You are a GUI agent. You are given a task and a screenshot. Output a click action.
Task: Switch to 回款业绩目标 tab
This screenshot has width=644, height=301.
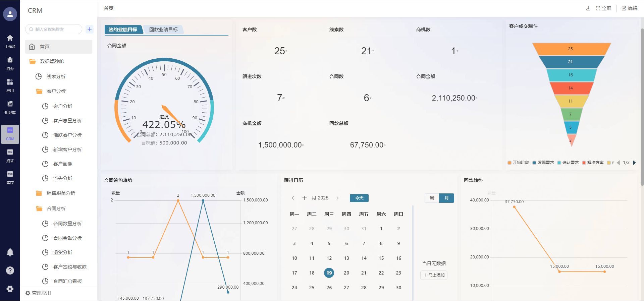click(163, 29)
